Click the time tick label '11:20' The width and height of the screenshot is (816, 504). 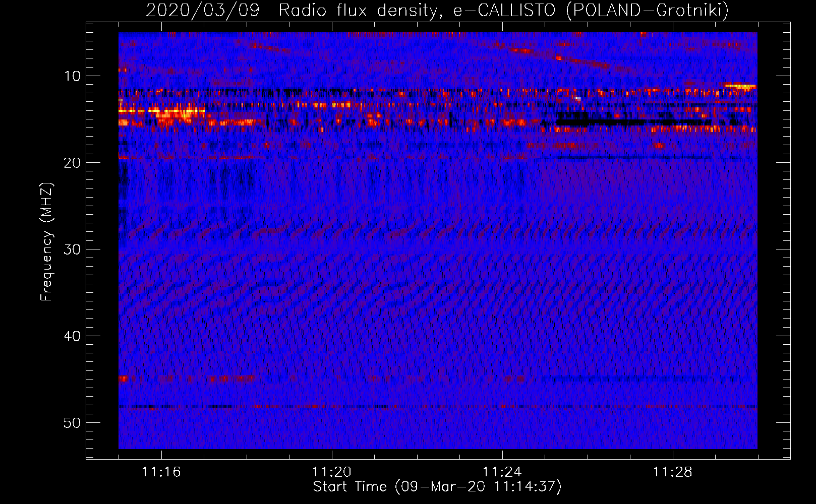tap(332, 472)
